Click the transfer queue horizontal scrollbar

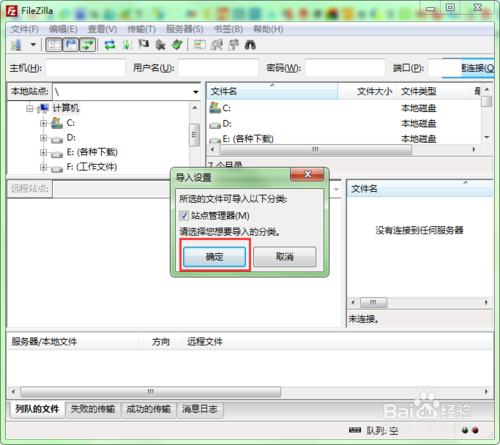tap(150, 392)
